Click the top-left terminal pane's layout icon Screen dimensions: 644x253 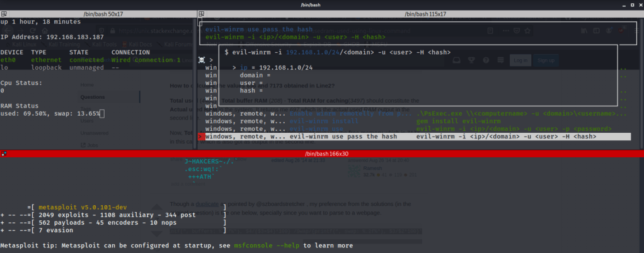click(4, 14)
